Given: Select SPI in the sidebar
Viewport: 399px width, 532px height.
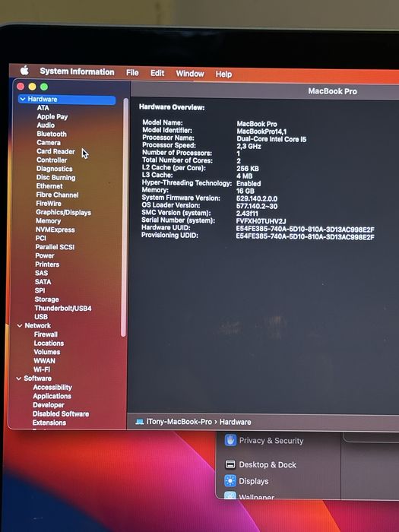Looking at the screenshot, I should click(x=40, y=290).
